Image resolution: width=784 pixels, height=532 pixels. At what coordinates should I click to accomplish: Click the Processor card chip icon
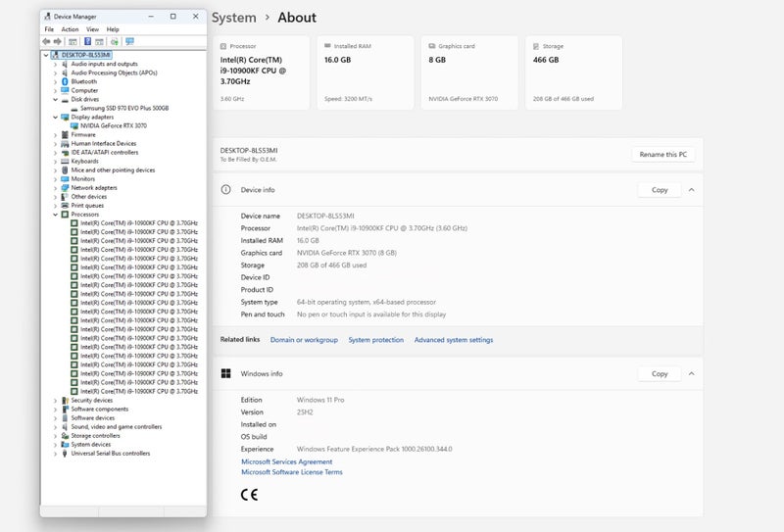[223, 46]
